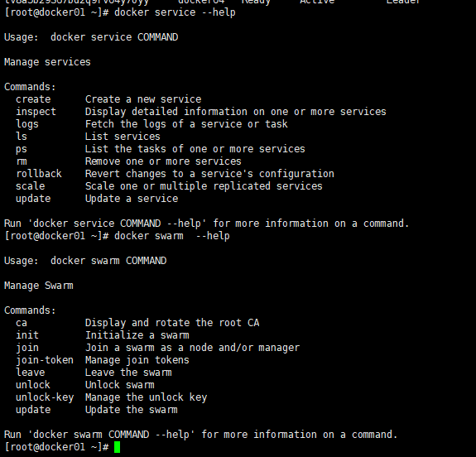This screenshot has width=476, height=457.
Task: Click the last '[root@docker01 ~]#' prompt
Action: 56,447
